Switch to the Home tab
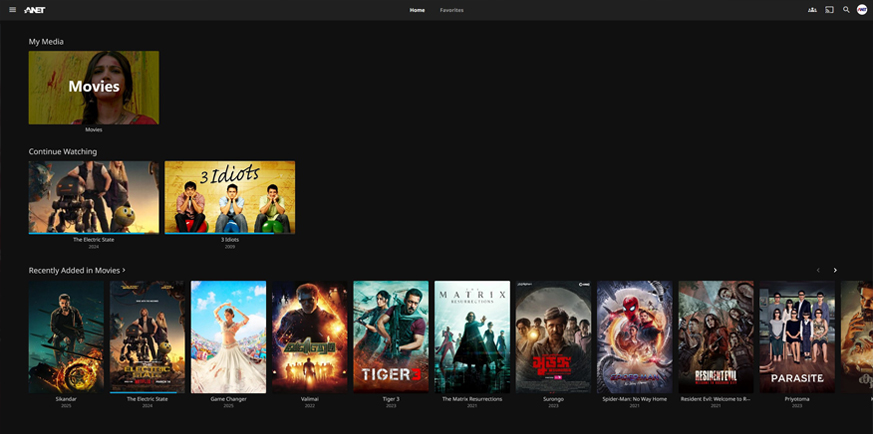Screen dimensions: 873x434 [417, 10]
